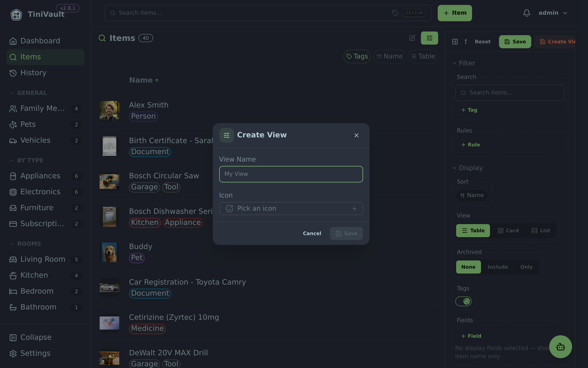Collapse the right panel with sidebar icon
Screen dimensions: 588x368
point(455,42)
